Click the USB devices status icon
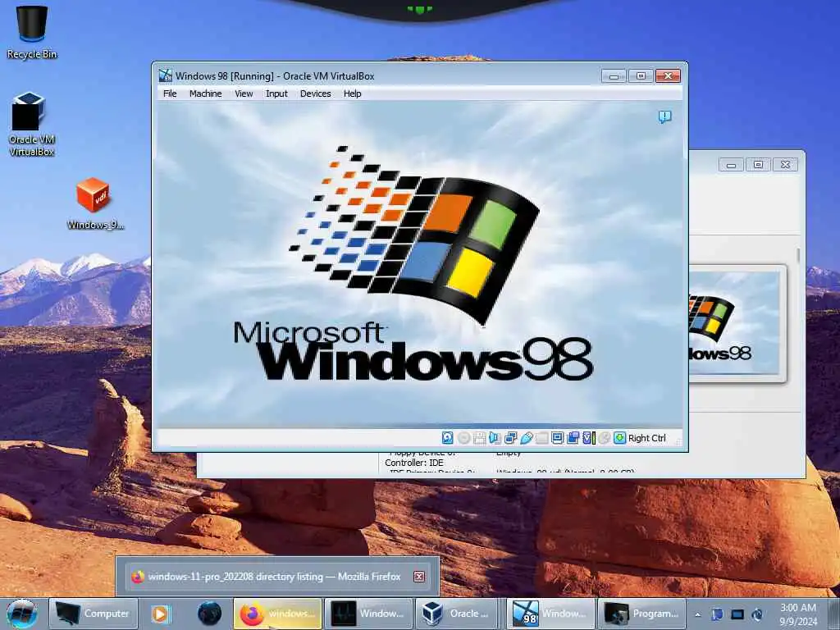This screenshot has height=630, width=840. click(x=526, y=438)
